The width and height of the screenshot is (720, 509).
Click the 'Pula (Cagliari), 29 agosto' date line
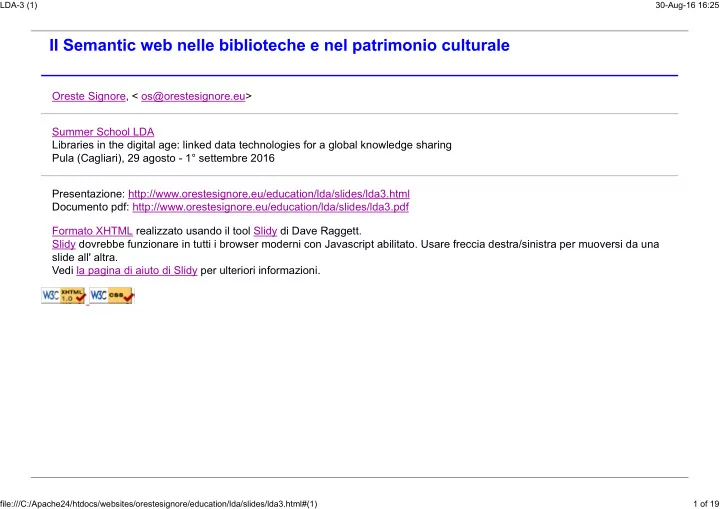pyautogui.click(x=163, y=158)
